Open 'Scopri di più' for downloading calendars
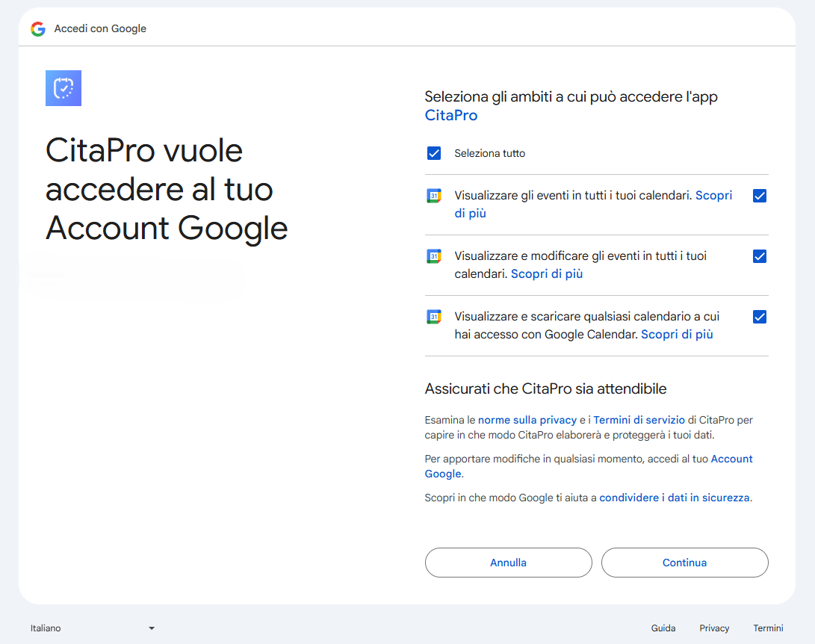The image size is (815, 644). click(x=677, y=334)
